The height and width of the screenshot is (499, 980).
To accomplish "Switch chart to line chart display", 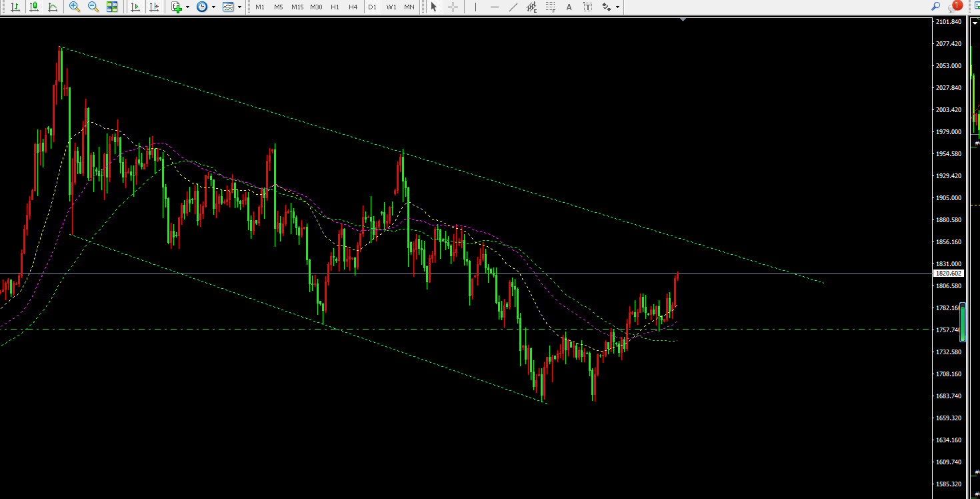I will pos(53,7).
